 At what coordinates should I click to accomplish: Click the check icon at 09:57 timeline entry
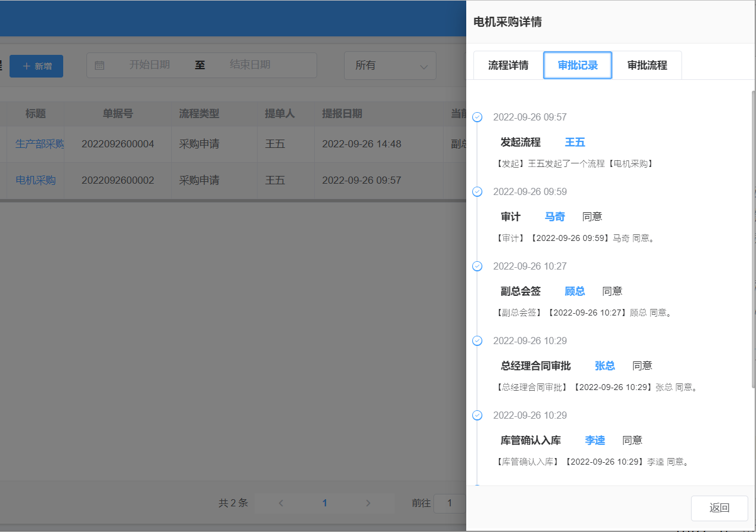tap(477, 117)
